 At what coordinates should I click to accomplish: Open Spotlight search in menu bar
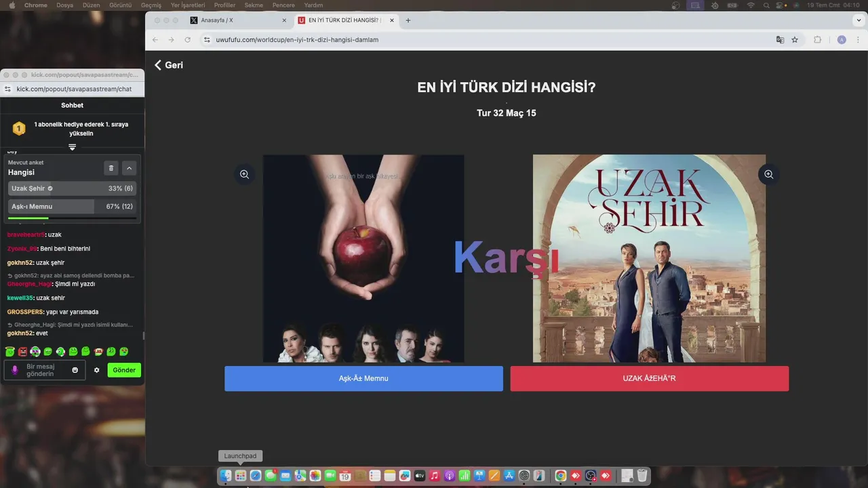click(766, 5)
